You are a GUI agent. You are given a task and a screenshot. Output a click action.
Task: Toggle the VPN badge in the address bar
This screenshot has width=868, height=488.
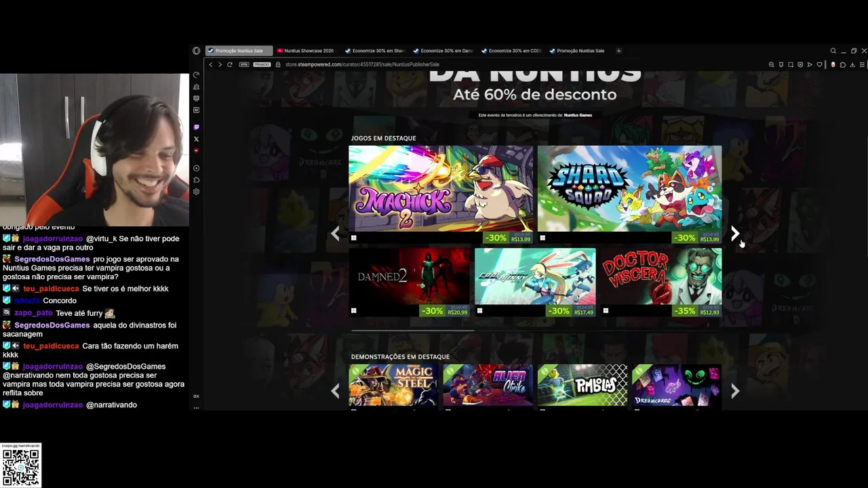(x=243, y=64)
